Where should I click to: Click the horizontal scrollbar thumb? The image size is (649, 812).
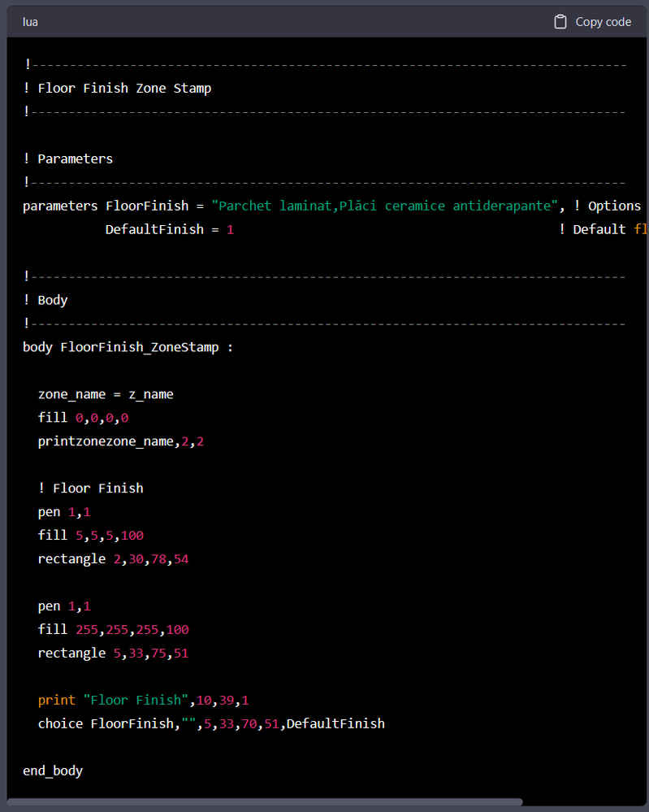[x=264, y=802]
